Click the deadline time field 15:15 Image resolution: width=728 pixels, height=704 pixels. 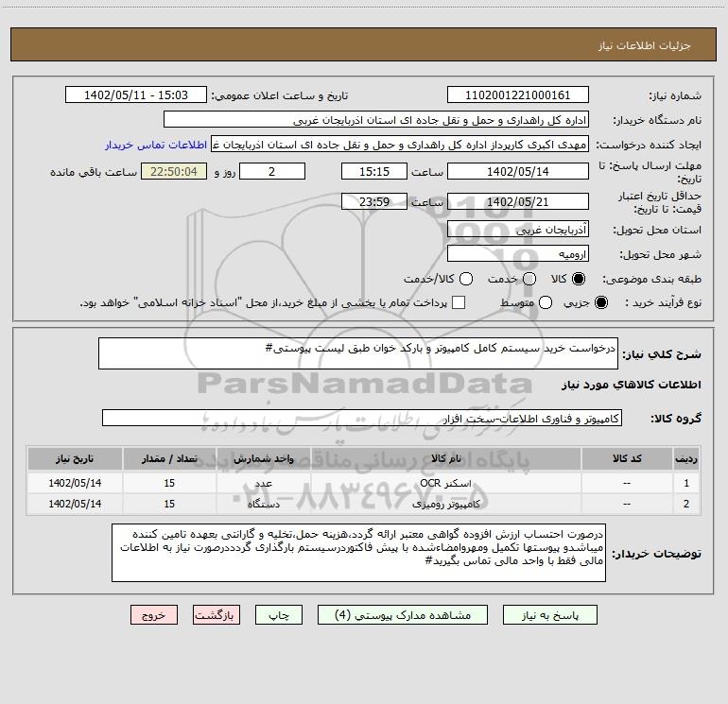[x=374, y=172]
